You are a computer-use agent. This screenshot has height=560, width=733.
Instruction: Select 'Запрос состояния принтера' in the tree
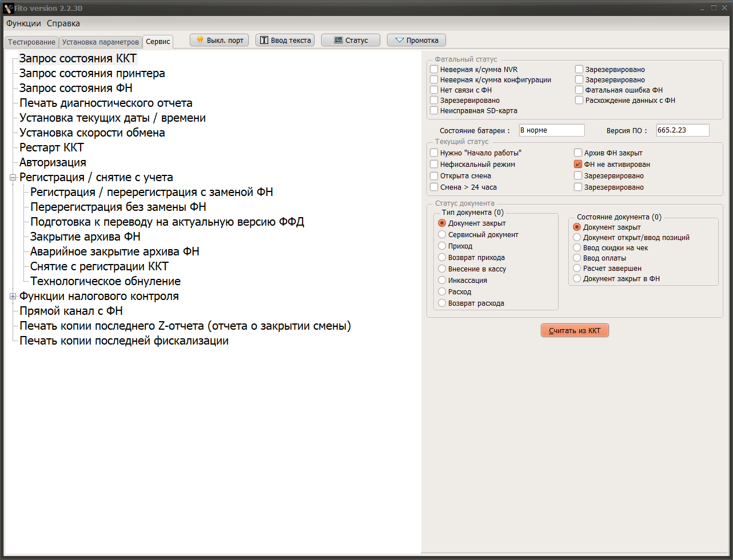click(x=92, y=73)
